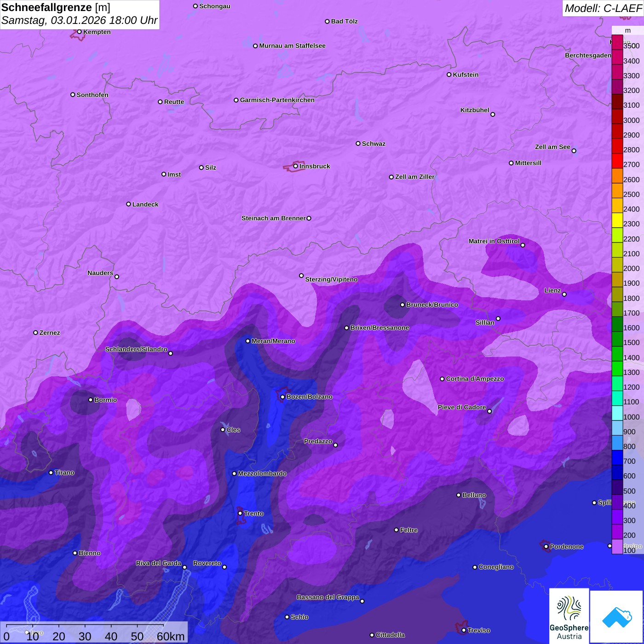Screen dimensions: 644x644
Task: Click the 'Kufstein' town label
Action: tap(466, 75)
